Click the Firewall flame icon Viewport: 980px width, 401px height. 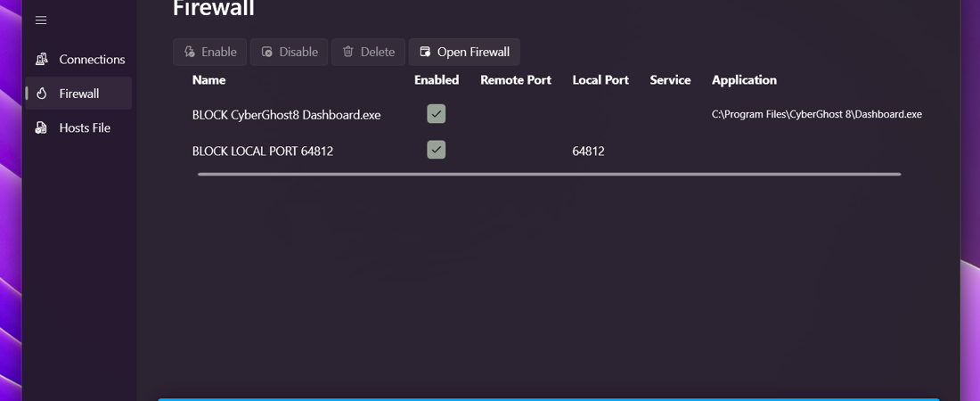[x=41, y=94]
